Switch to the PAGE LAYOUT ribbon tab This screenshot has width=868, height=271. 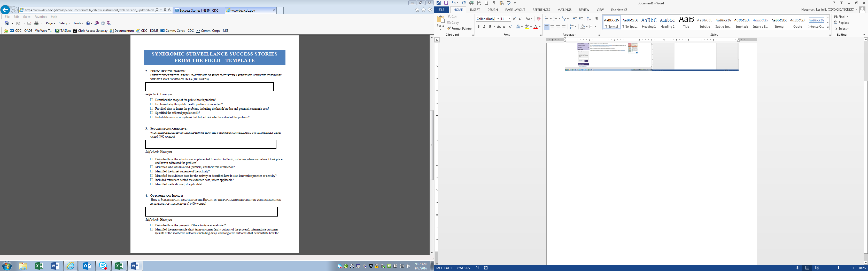515,10
